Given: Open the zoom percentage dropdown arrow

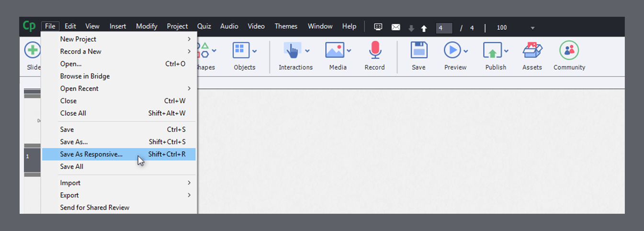Looking at the screenshot, I should (x=532, y=28).
